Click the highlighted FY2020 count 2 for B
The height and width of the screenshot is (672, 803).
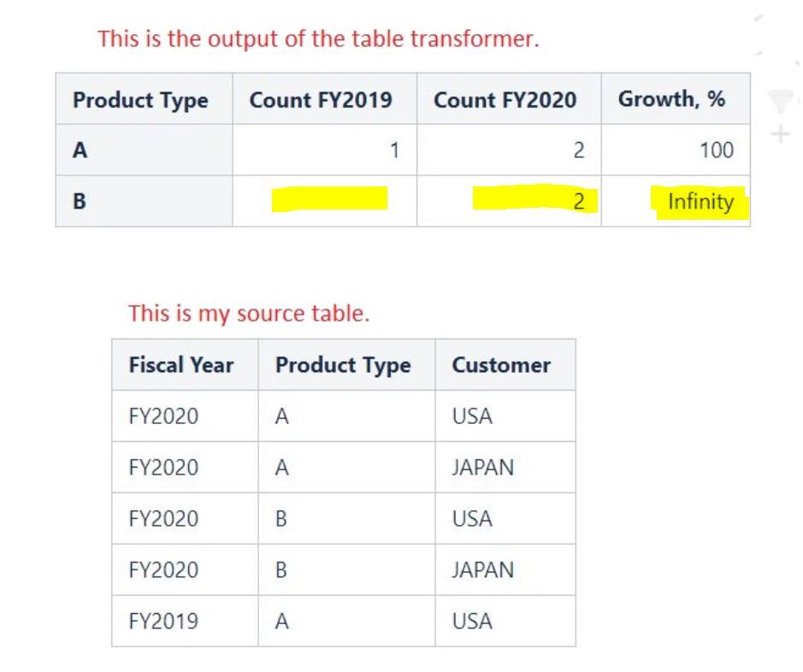point(509,201)
